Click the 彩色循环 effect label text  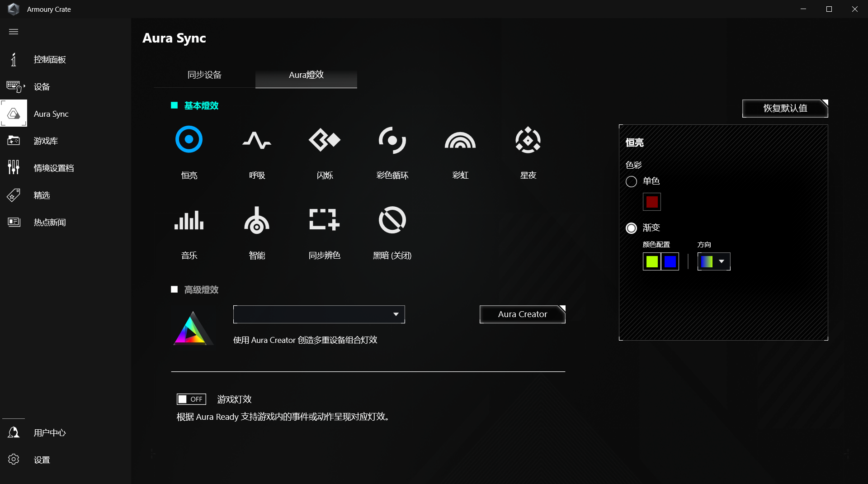click(392, 176)
